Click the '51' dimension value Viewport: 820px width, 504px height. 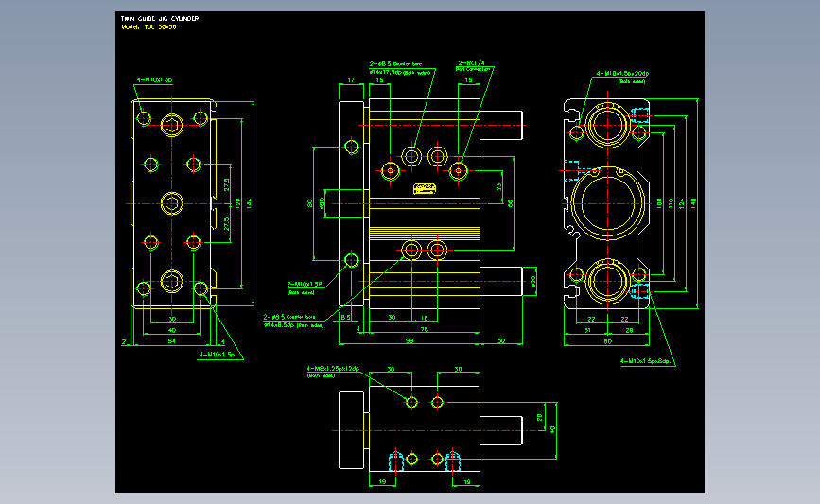click(x=587, y=330)
